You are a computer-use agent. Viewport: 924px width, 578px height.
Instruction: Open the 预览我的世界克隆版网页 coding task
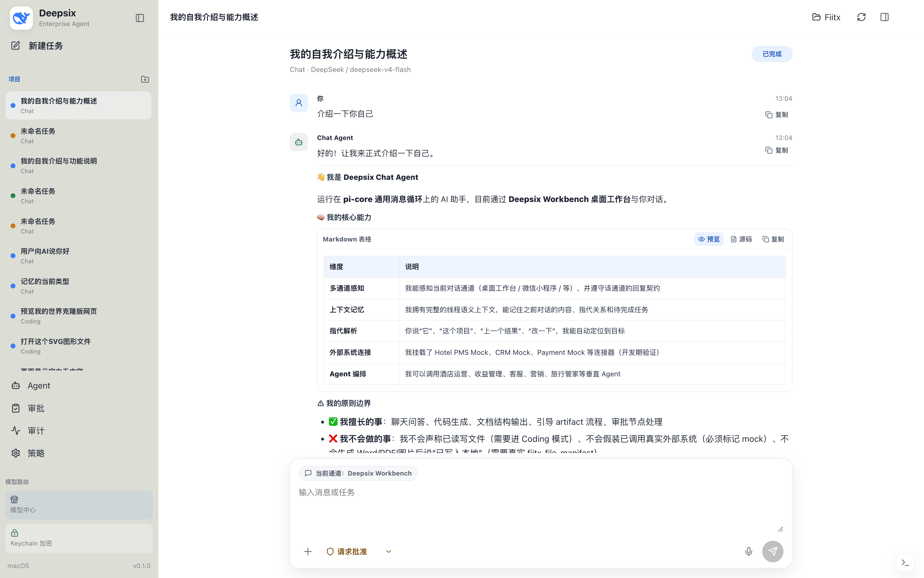[78, 316]
